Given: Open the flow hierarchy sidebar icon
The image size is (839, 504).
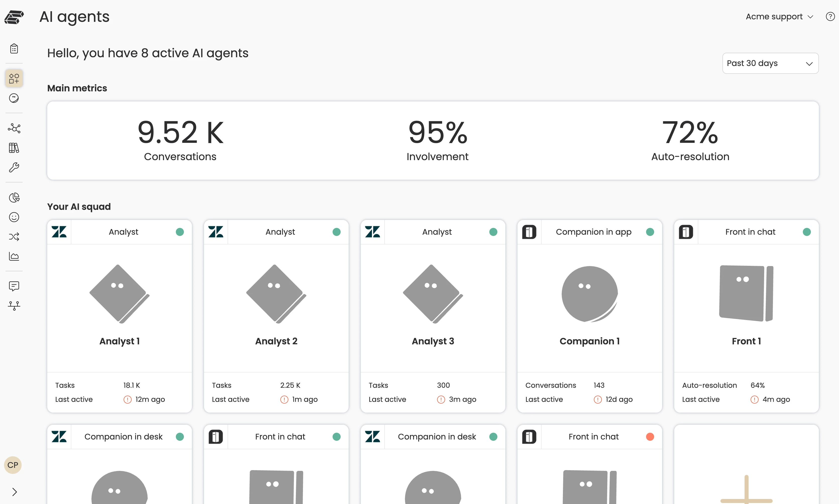Looking at the screenshot, I should (14, 306).
